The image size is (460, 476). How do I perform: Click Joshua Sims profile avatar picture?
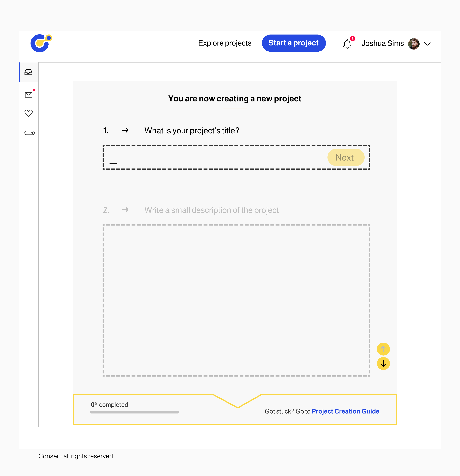(x=414, y=44)
